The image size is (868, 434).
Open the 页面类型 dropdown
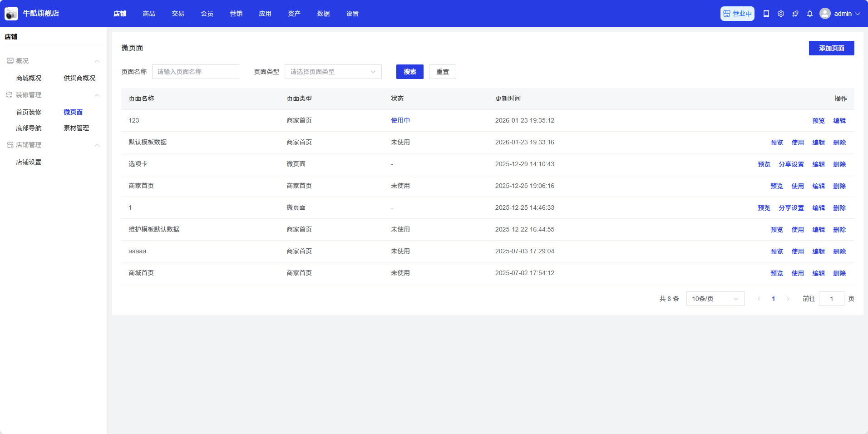pos(333,72)
